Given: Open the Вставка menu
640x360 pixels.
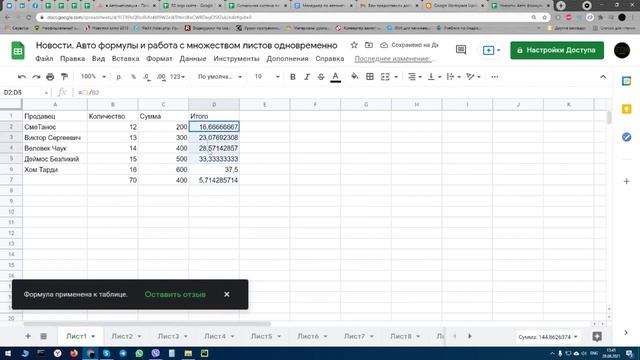Looking at the screenshot, I should 125,59.
